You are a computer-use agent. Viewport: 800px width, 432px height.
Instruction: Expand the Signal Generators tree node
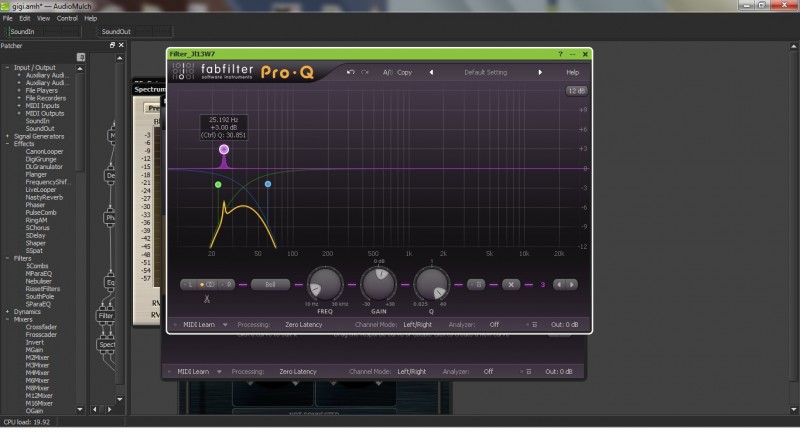[x=7, y=136]
